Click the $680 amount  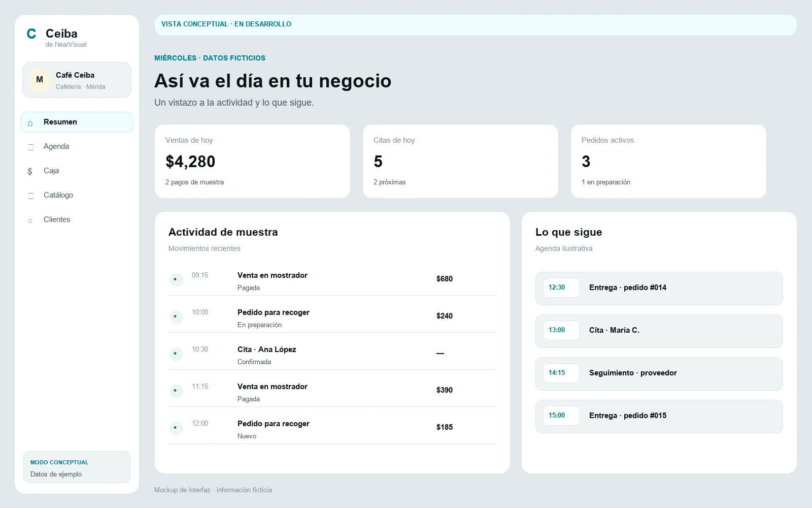445,279
